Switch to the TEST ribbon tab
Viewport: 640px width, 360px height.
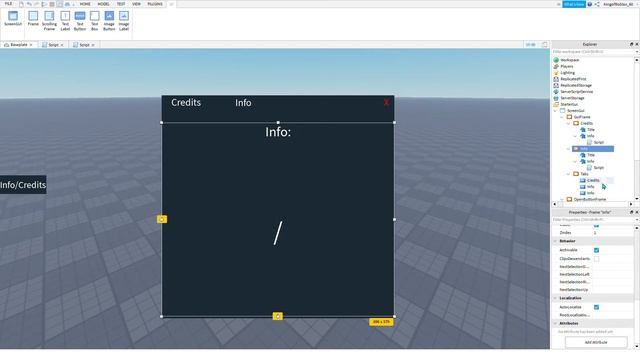click(x=121, y=4)
